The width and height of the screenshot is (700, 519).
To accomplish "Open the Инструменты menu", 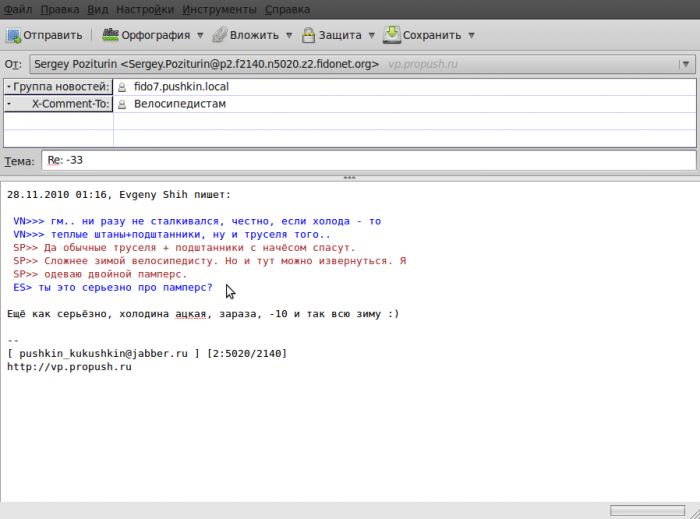I will coord(219,9).
